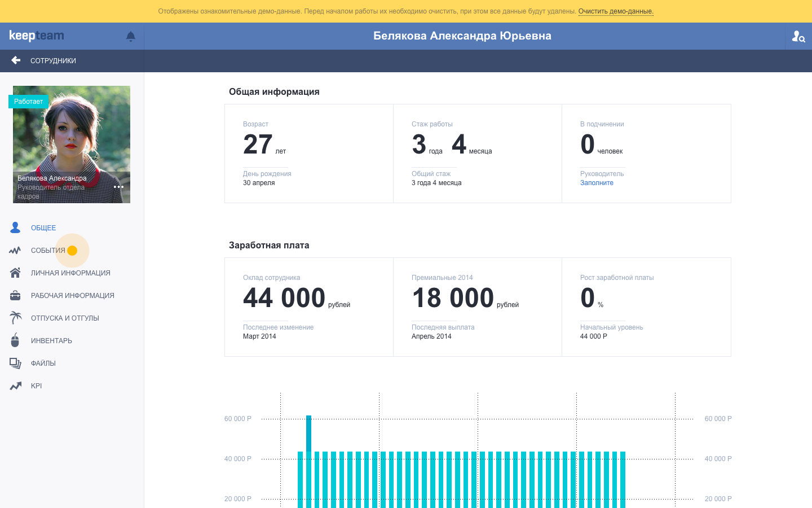Image resolution: width=812 pixels, height=508 pixels.
Task: Click the back arrow to employees
Action: 16,60
